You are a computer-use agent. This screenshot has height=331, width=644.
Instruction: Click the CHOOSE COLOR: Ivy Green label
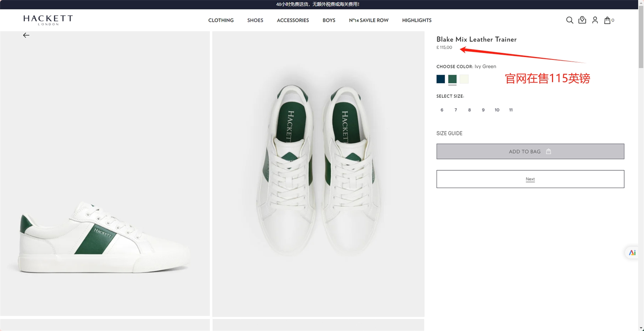pyautogui.click(x=466, y=67)
